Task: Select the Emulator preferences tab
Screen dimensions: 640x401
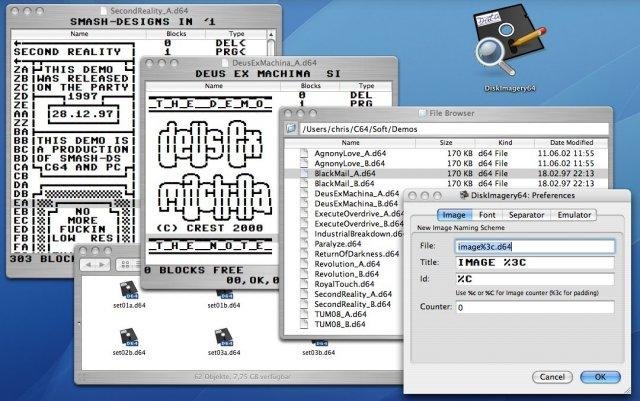Action: tap(574, 215)
